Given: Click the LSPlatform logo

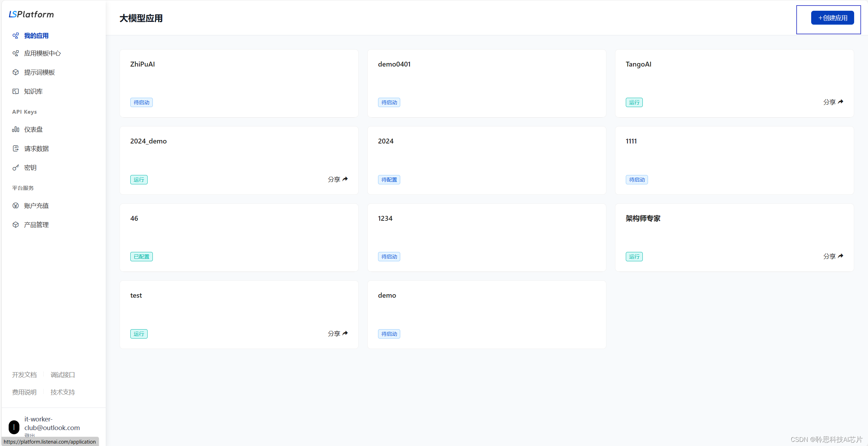Looking at the screenshot, I should (x=31, y=14).
